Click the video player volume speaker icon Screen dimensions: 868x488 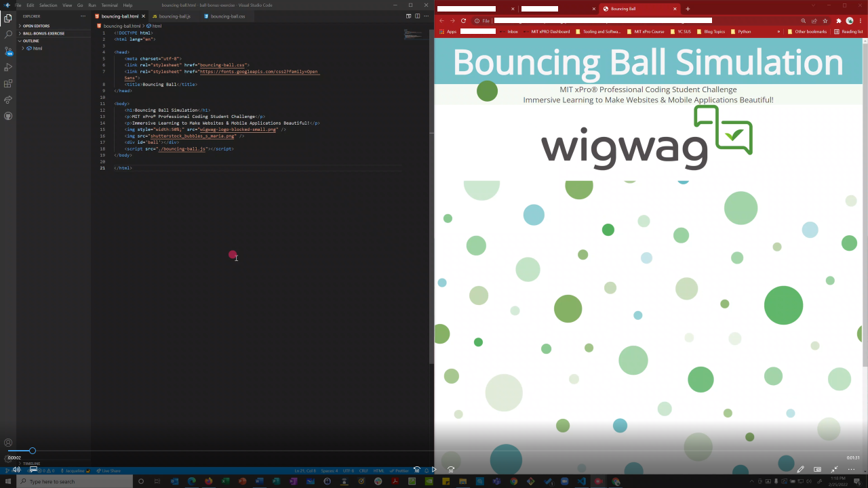(16, 470)
